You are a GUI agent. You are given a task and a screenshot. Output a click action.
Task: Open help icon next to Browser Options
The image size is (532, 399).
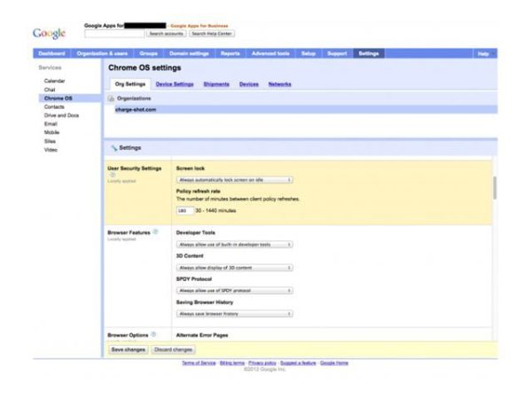pyautogui.click(x=153, y=336)
